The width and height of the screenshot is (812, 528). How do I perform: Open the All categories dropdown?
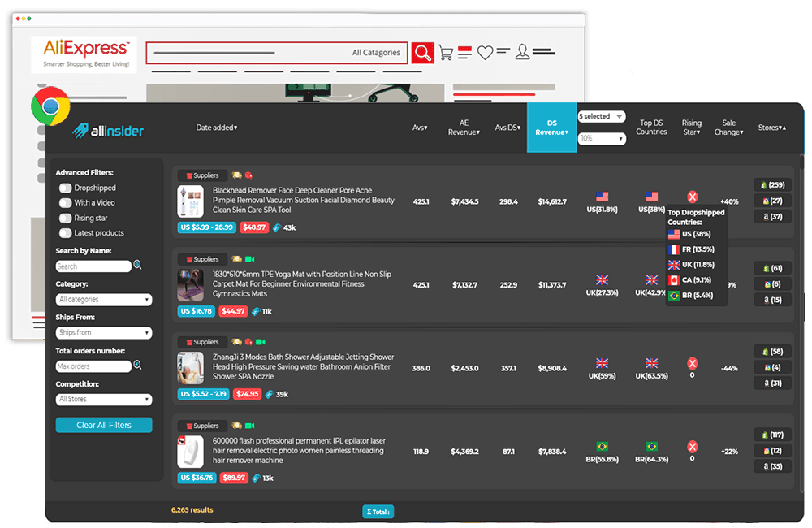[104, 300]
